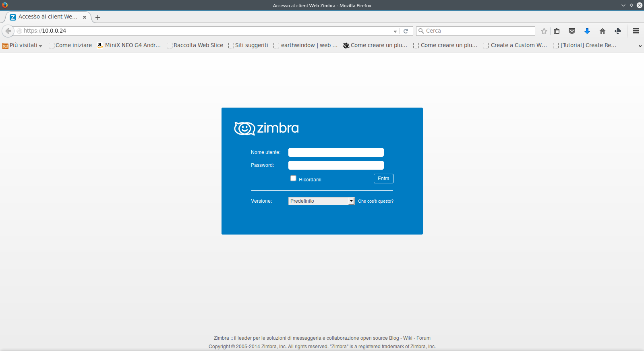
Task: Click the browser back arrow button
Action: [8, 31]
